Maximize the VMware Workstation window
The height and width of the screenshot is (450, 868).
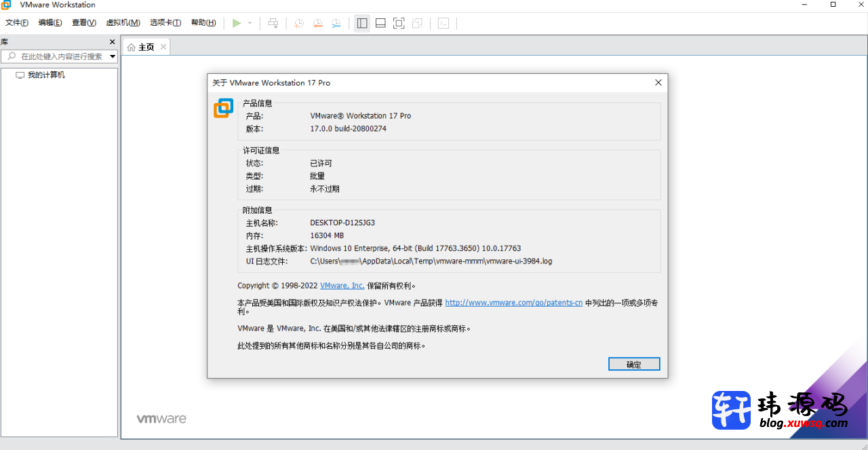833,5
